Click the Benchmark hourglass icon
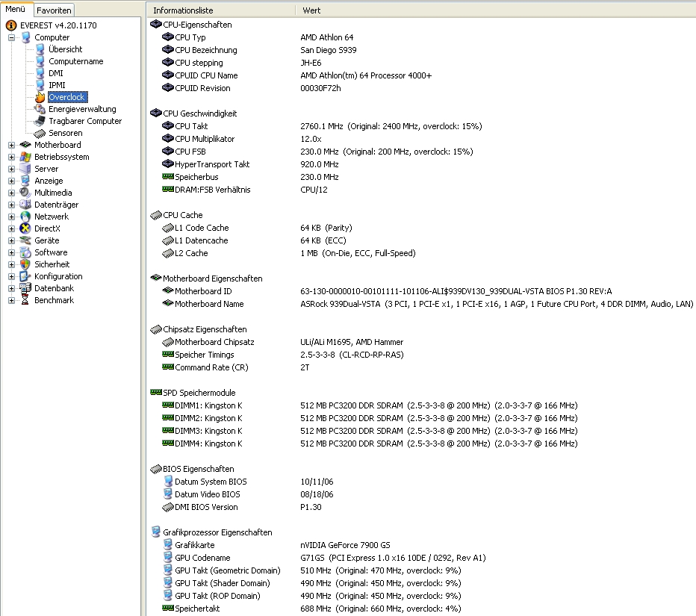 tap(25, 300)
